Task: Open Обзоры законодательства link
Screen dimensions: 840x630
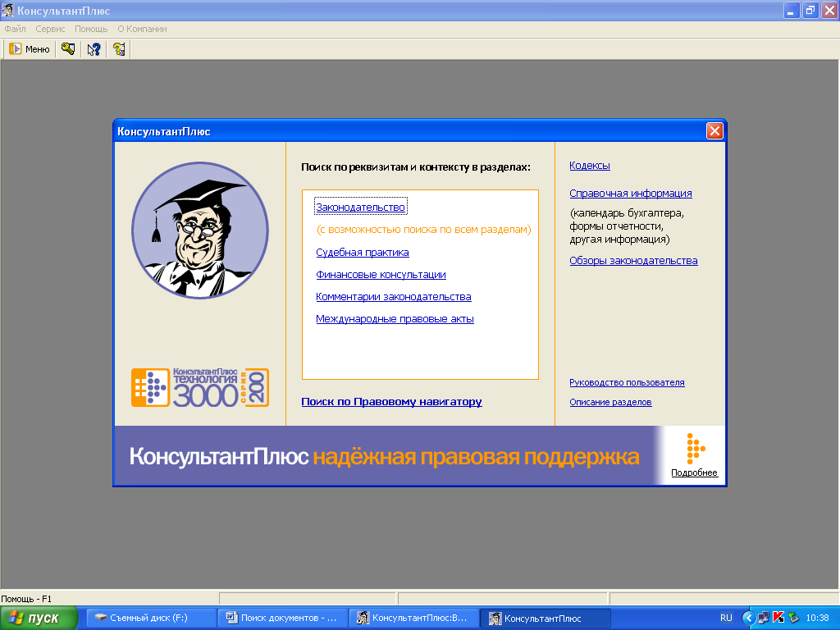Action: click(633, 261)
